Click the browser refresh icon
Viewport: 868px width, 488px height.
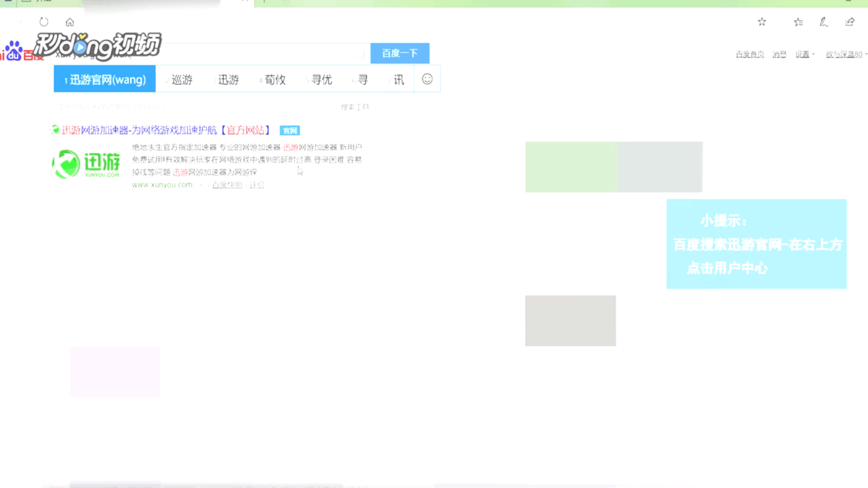pyautogui.click(x=44, y=22)
